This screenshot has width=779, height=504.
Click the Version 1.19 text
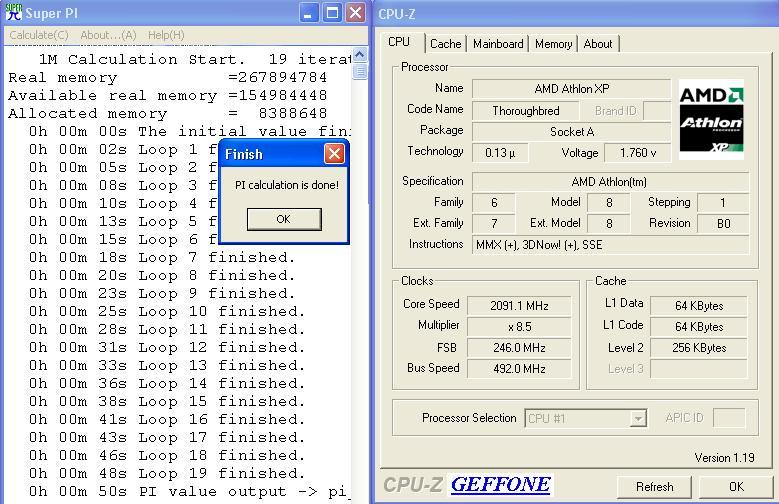724,457
